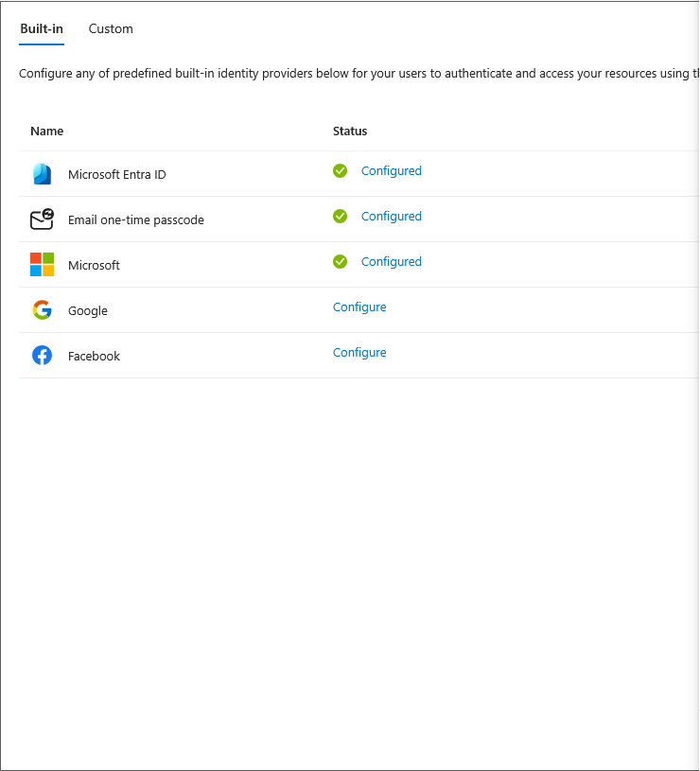The image size is (700, 771).
Task: Open Configured link for Microsoft Entra ID
Action: pos(392,171)
